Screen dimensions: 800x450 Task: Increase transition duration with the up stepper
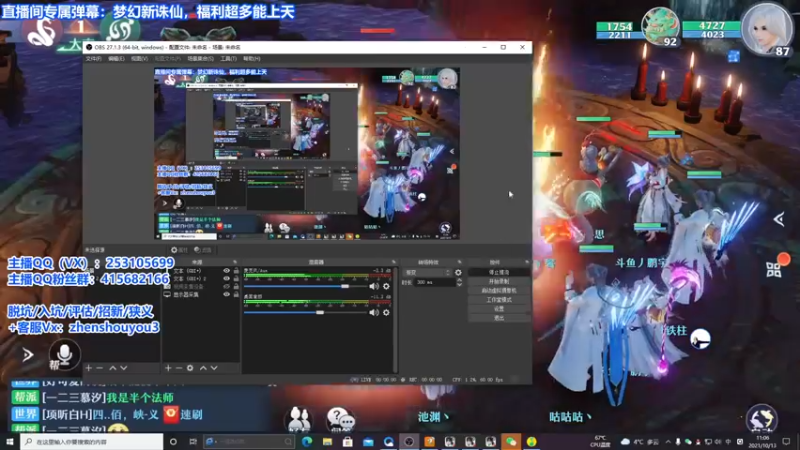point(459,280)
